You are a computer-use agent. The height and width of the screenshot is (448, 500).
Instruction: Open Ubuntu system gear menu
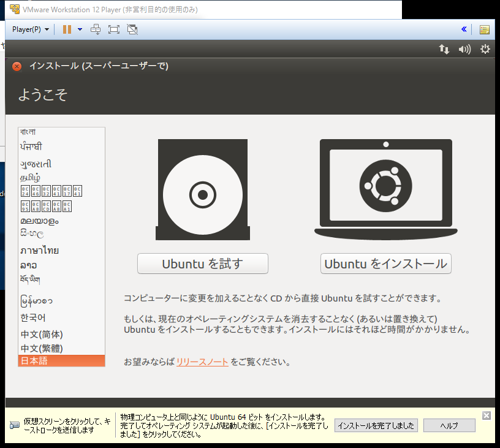pos(485,49)
